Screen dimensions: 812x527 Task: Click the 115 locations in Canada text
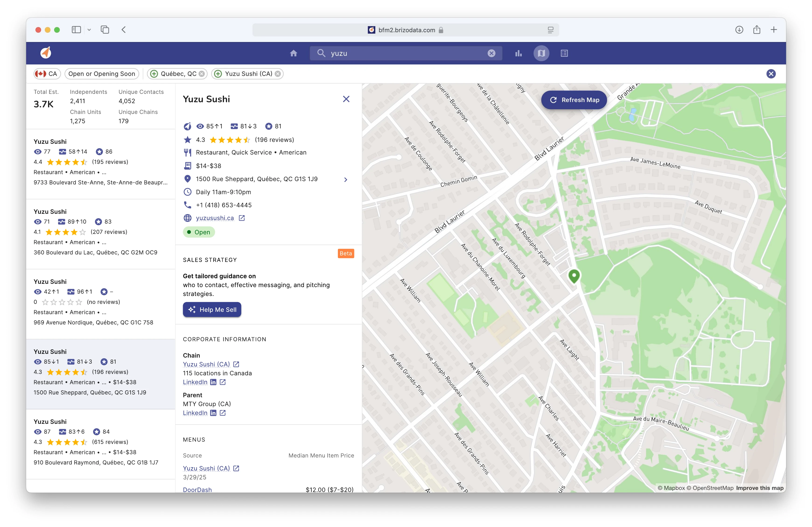coord(217,373)
